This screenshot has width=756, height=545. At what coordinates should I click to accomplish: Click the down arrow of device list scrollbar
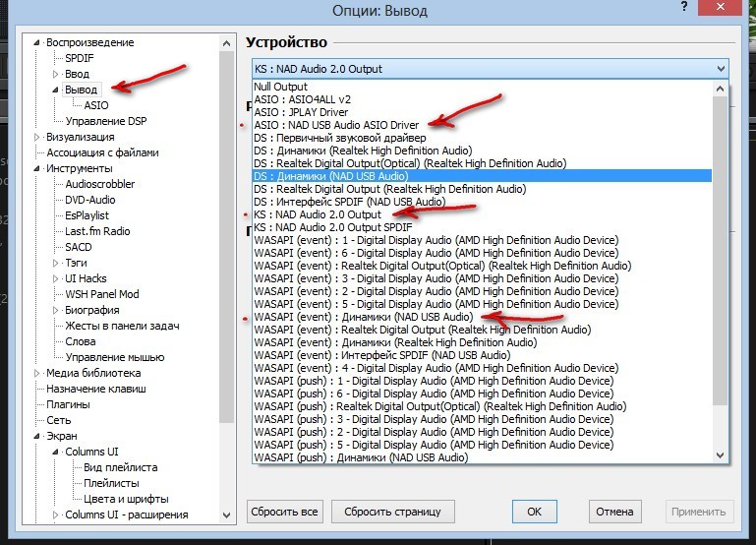721,455
